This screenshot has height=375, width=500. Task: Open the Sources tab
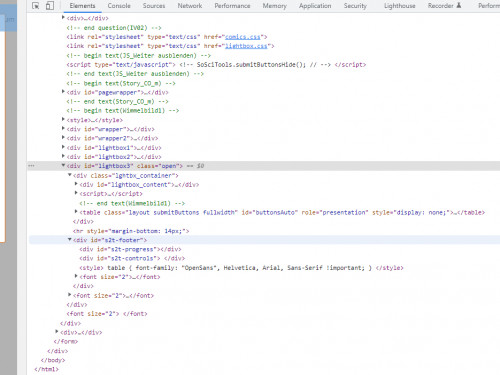154,6
